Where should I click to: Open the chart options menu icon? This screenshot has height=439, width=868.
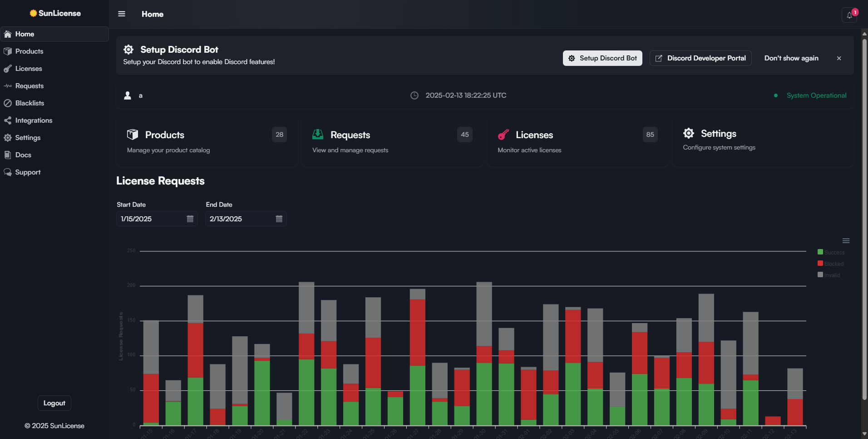[845, 240]
